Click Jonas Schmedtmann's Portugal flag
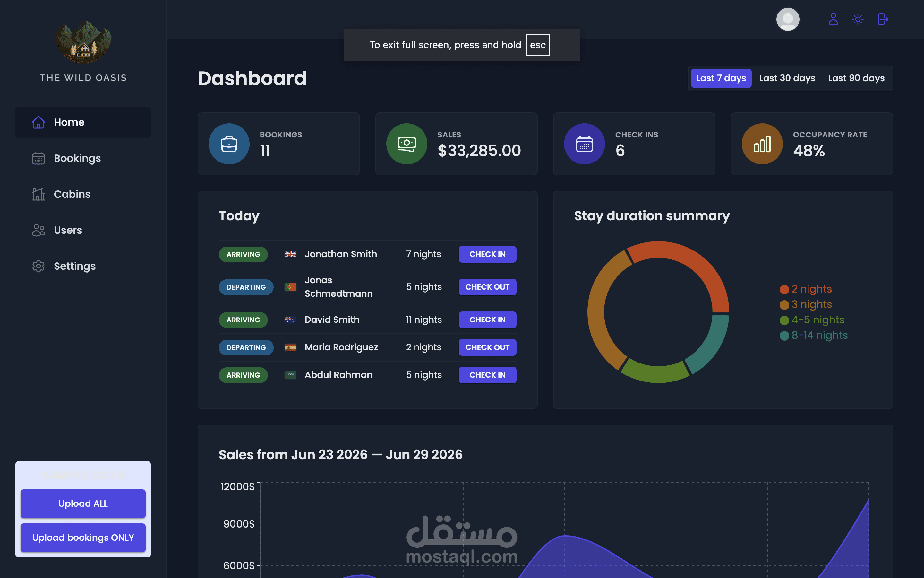924x578 pixels. (291, 287)
